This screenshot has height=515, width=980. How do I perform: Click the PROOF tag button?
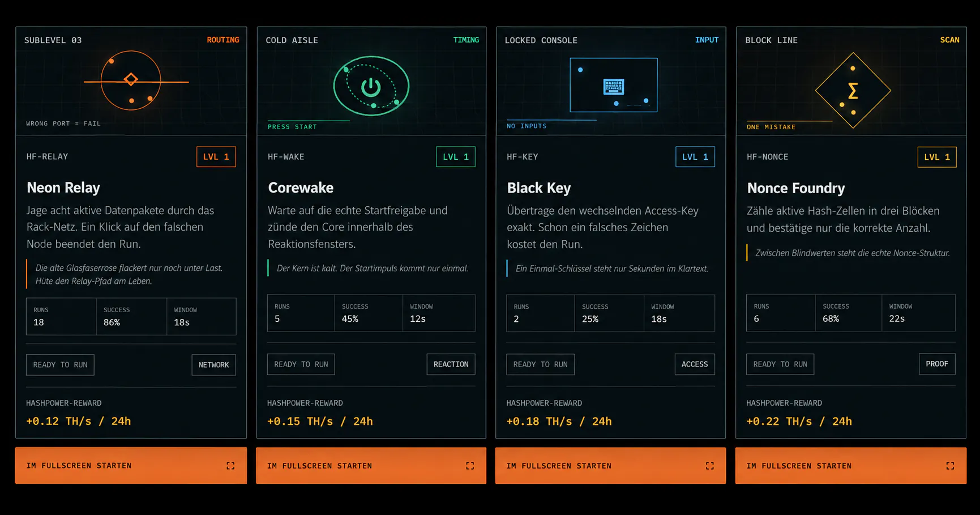coord(937,364)
